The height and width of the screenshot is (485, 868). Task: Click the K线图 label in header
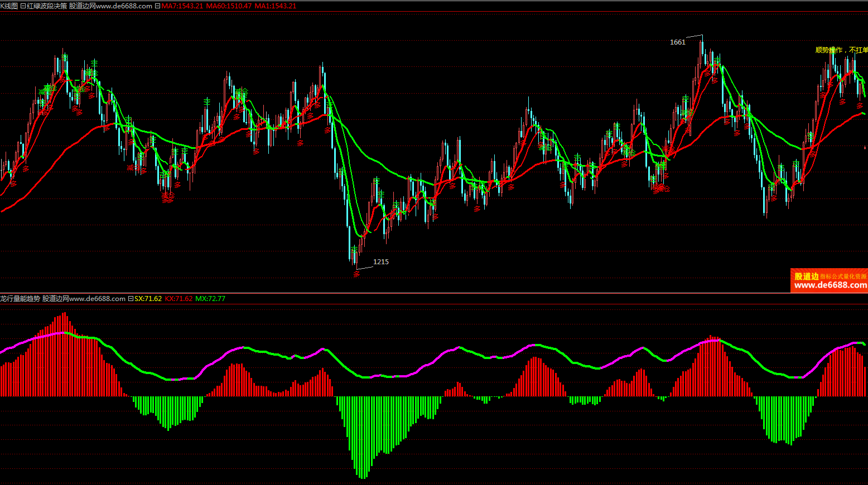coord(9,6)
